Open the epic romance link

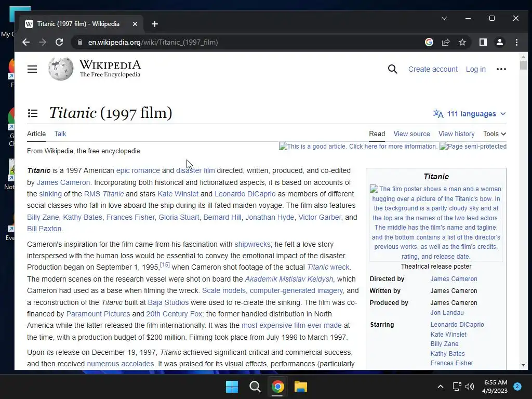pos(138,170)
